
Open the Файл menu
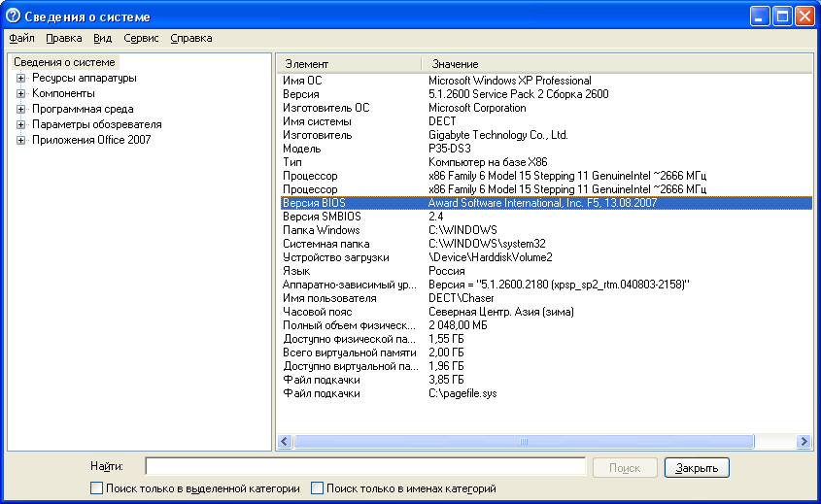click(x=22, y=38)
